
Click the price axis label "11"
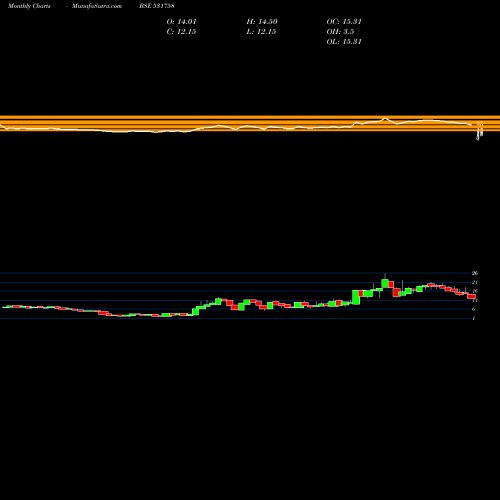pyautogui.click(x=475, y=300)
